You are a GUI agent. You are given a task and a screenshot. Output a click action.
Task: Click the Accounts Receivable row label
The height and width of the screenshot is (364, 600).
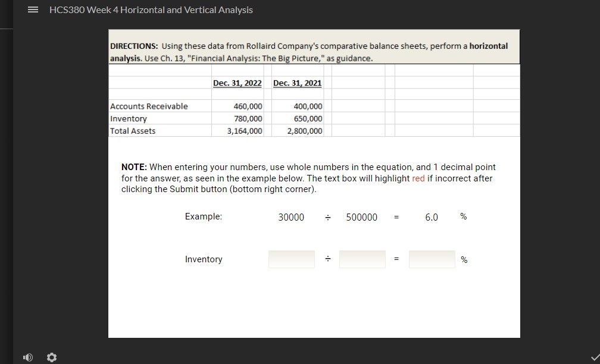(148, 106)
